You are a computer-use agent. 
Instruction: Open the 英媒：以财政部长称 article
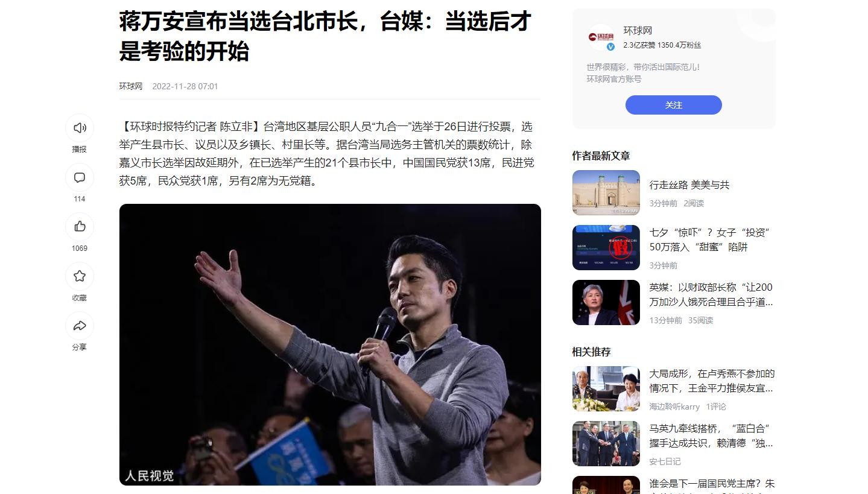(711, 295)
